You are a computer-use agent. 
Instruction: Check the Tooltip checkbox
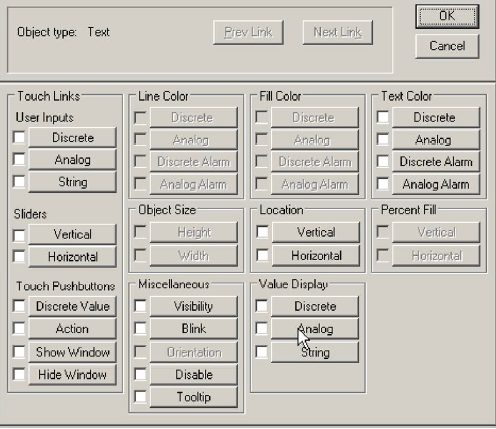tap(140, 397)
